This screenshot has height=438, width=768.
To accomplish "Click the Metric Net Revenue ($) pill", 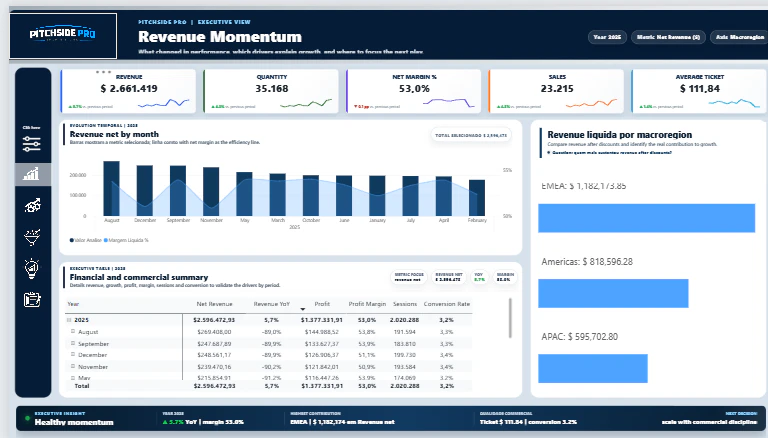I will [x=668, y=37].
